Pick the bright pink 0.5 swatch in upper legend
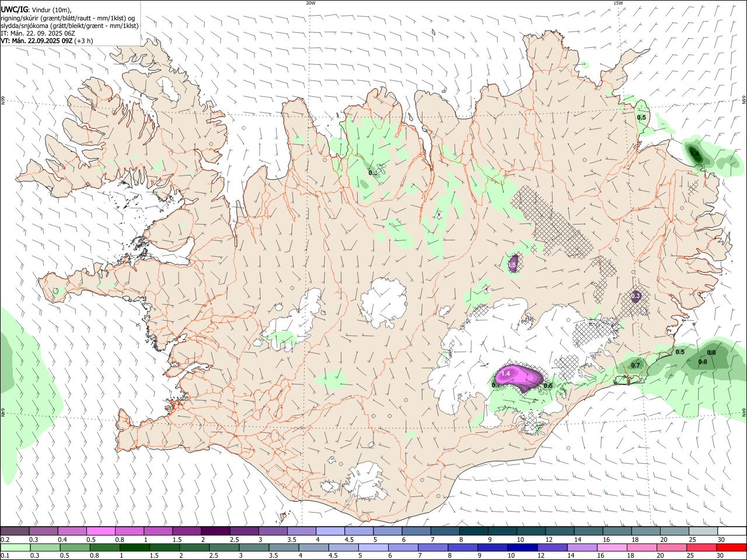This screenshot has height=560, width=747. click(100, 531)
